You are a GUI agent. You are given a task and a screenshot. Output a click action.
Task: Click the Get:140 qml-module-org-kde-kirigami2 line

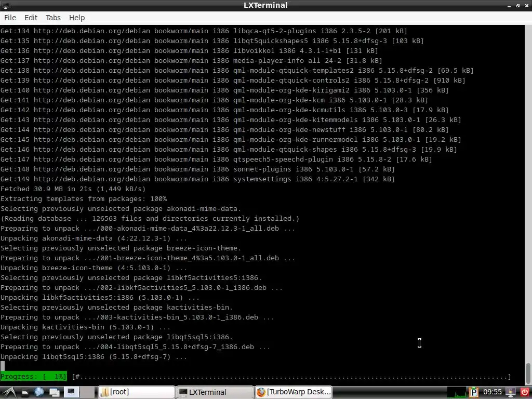tap(224, 90)
